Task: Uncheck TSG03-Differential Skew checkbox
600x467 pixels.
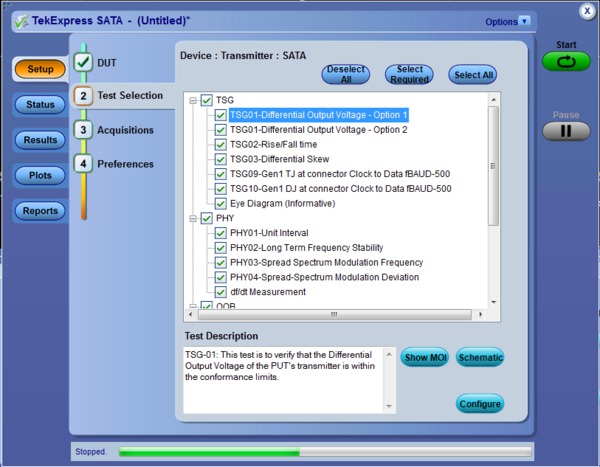Action: (x=220, y=159)
